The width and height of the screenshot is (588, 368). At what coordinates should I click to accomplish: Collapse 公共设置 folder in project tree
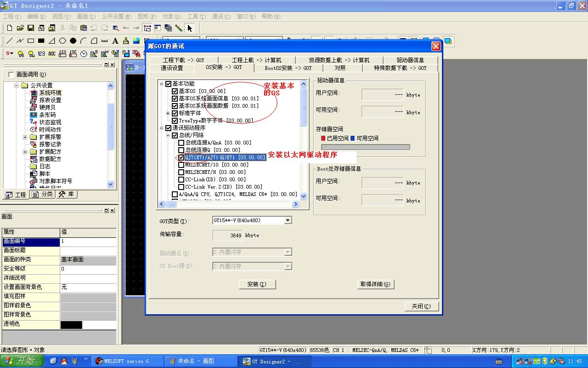coord(17,86)
